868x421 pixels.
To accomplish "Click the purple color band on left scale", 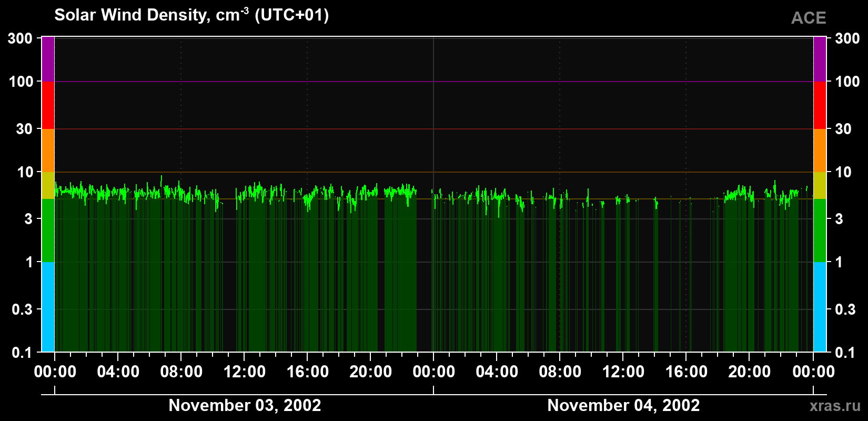I will click(x=48, y=59).
